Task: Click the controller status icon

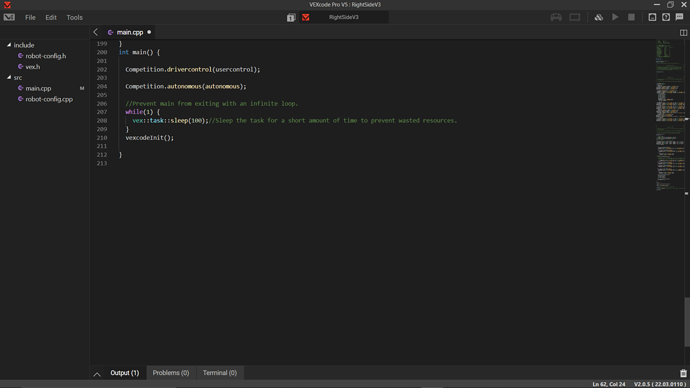Action: pyautogui.click(x=556, y=17)
